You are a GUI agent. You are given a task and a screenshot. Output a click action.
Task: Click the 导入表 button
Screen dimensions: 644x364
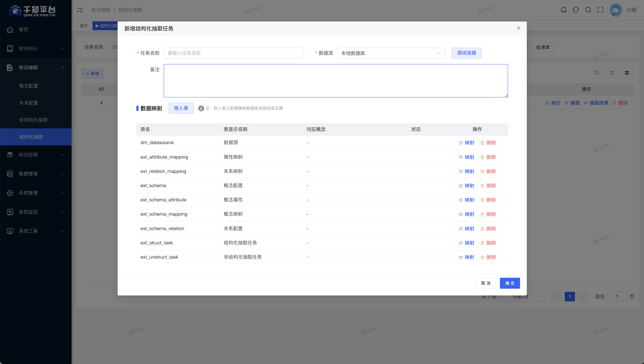point(181,108)
